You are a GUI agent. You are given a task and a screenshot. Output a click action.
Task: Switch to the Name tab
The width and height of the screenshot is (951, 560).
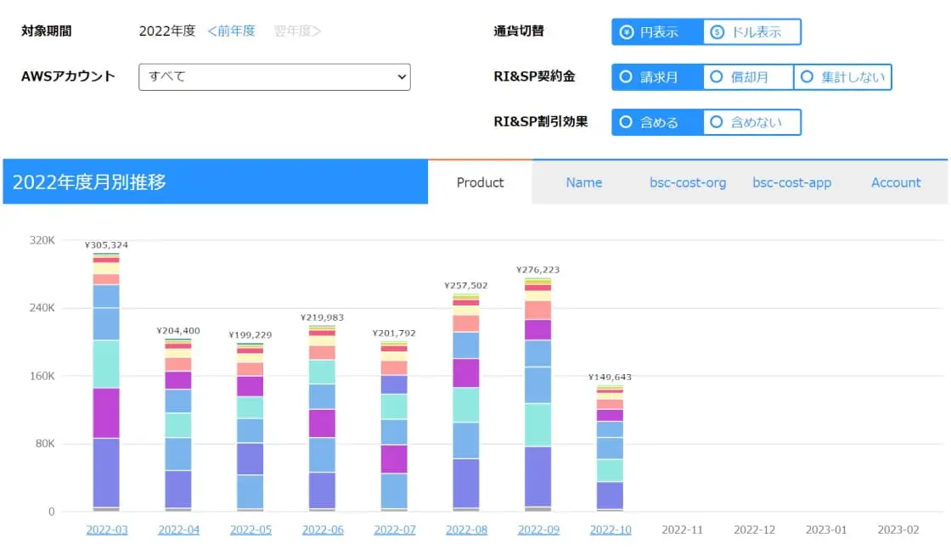[584, 182]
